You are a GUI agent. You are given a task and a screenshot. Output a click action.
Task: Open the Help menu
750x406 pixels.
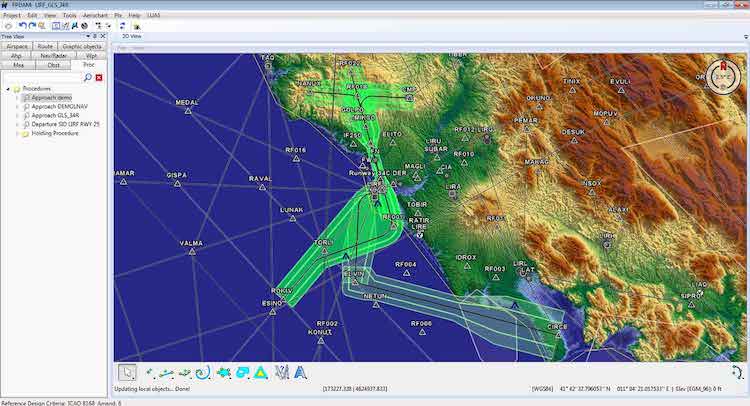tap(134, 16)
